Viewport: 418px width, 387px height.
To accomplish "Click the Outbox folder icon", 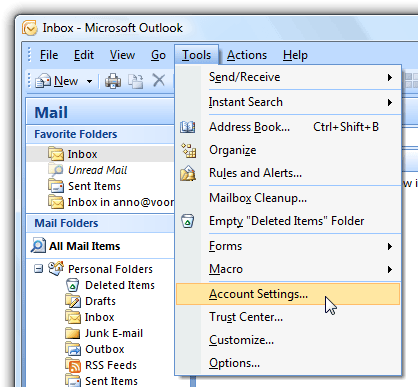I will click(x=73, y=349).
